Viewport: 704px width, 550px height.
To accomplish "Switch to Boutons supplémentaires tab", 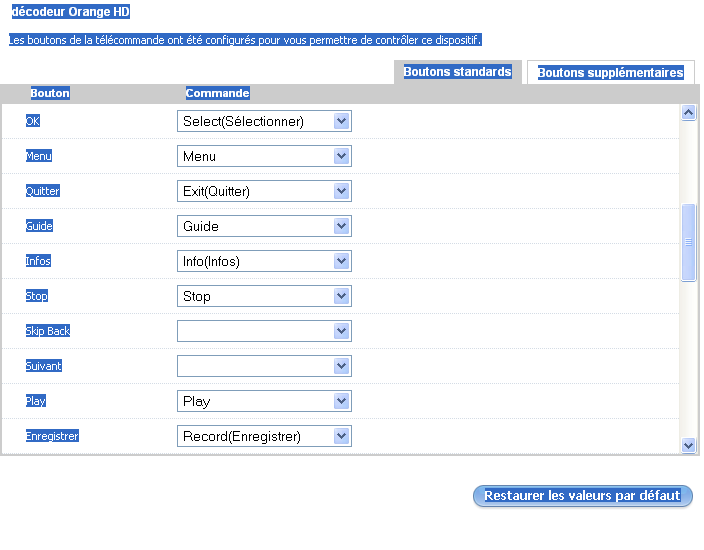I will pos(610,72).
